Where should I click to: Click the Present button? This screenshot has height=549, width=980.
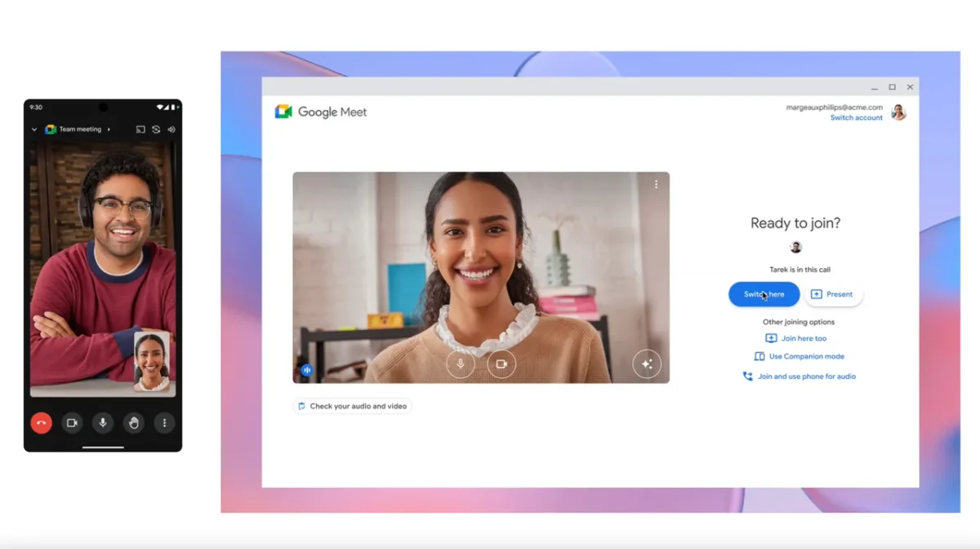click(833, 294)
